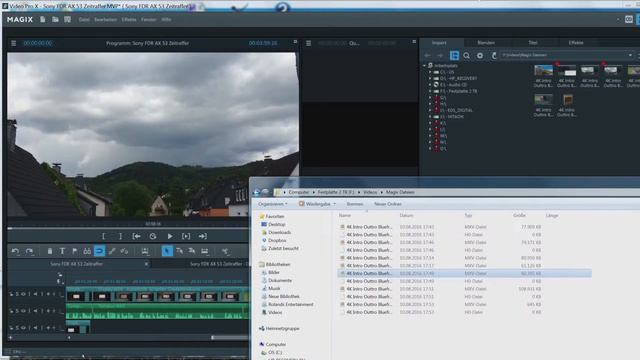Viewport: 640px width, 360px height.
Task: Toggle the Media Pool folder tree view
Action: 454,55
